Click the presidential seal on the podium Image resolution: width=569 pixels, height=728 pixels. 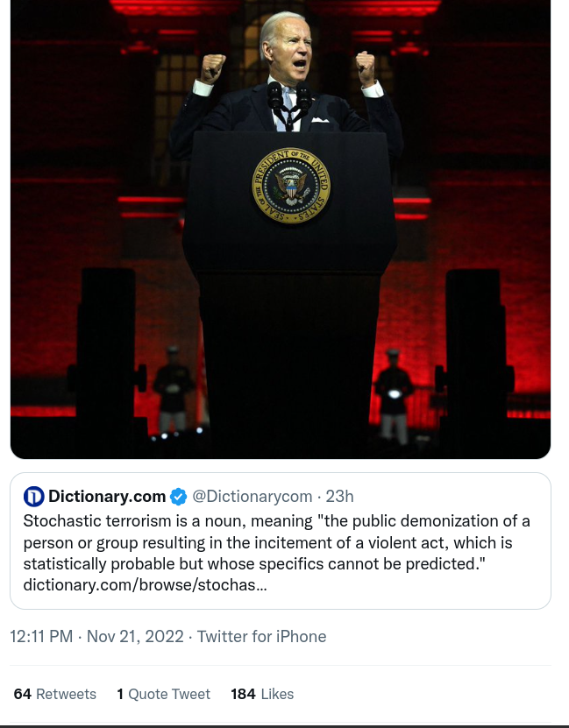291,185
